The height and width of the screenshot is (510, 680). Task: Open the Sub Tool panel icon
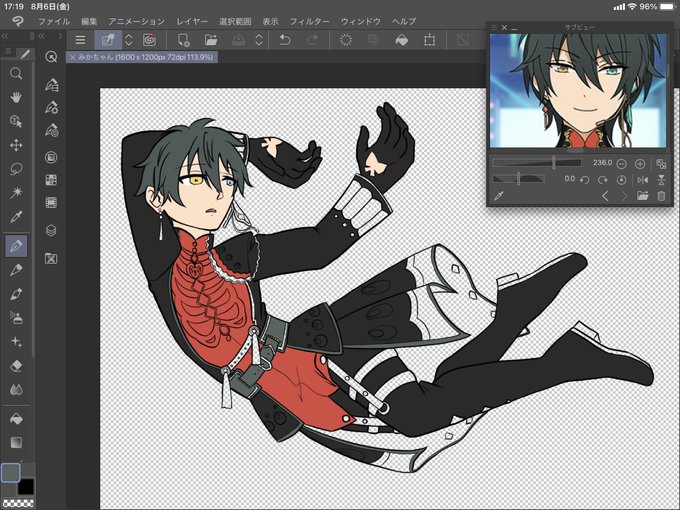pyautogui.click(x=51, y=85)
